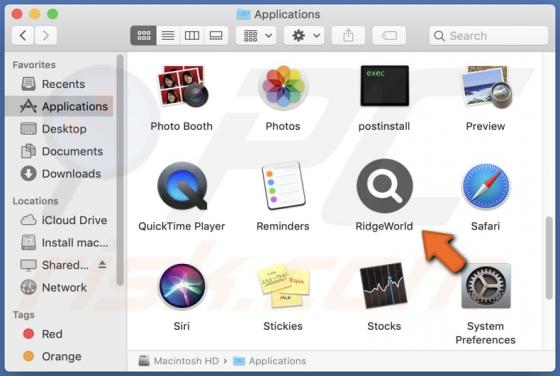The width and height of the screenshot is (560, 376).
Task: Open the Install mac... volume in sidebar
Action: [60, 243]
